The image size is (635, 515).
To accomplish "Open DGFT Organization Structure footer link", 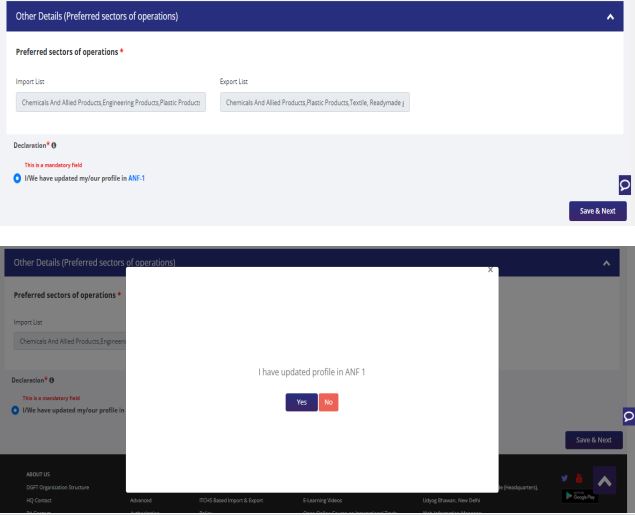I will tap(58, 487).
